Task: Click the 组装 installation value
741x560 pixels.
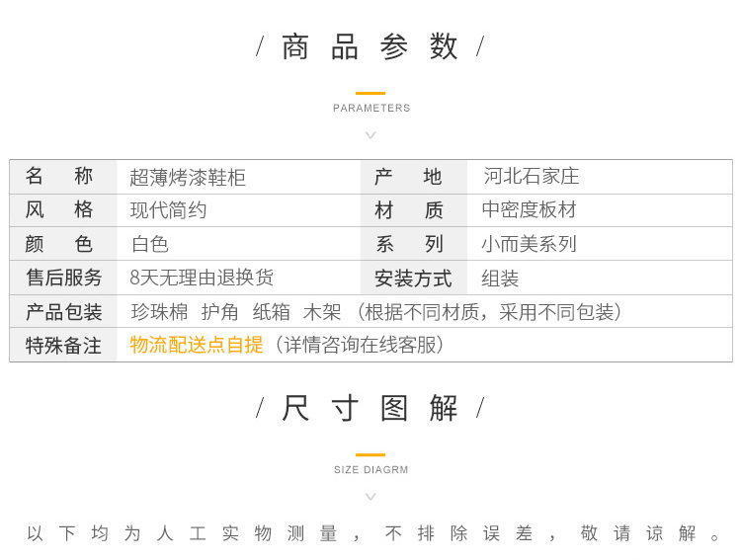Action: (500, 279)
